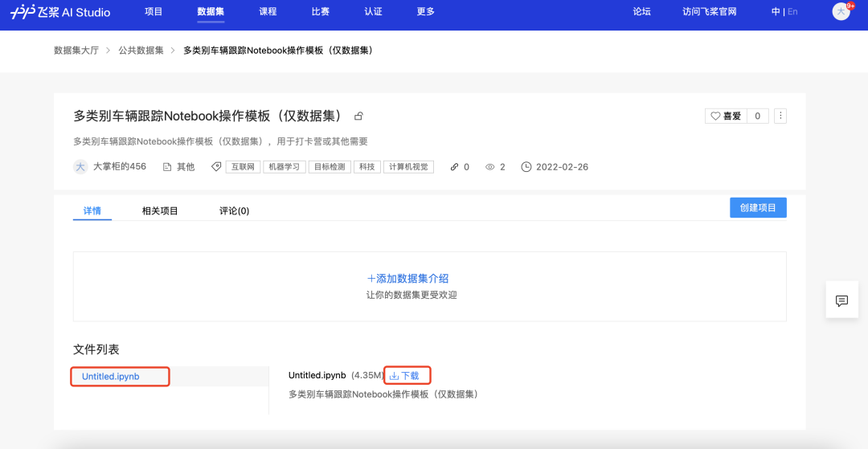Open 认证 in top navigation

373,11
